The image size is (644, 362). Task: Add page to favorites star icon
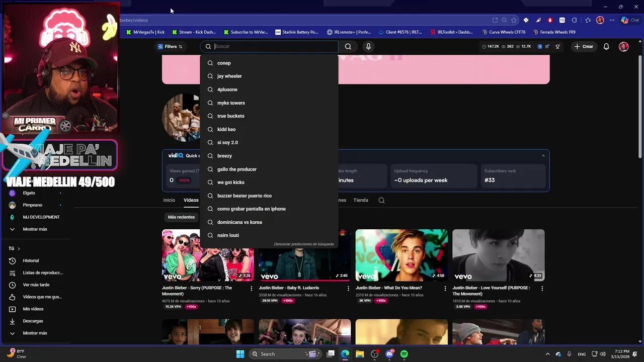(x=514, y=20)
